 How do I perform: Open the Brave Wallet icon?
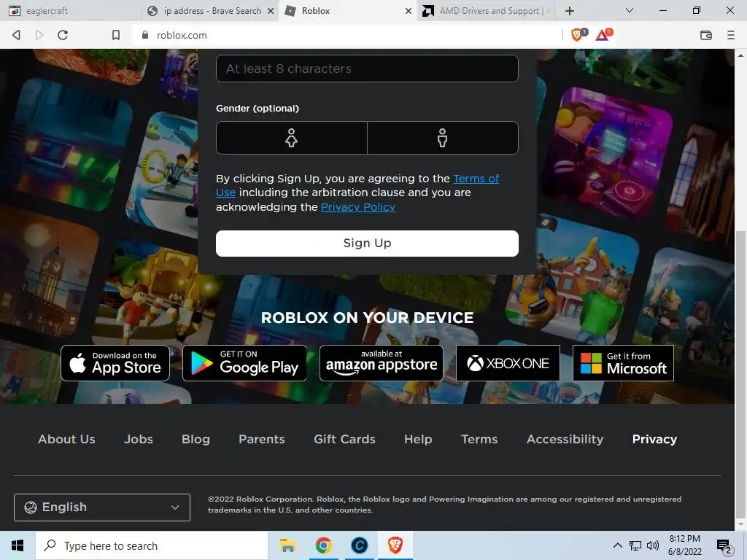click(x=706, y=35)
